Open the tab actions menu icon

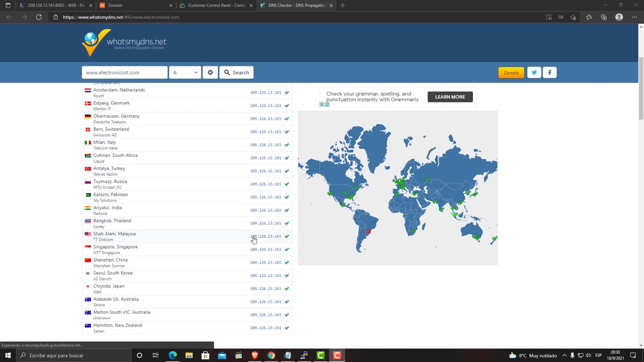[x=8, y=5]
